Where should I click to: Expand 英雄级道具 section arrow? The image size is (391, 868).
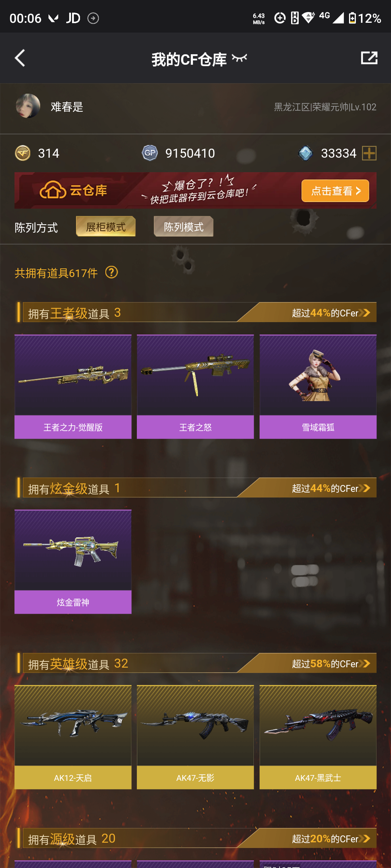point(366,663)
